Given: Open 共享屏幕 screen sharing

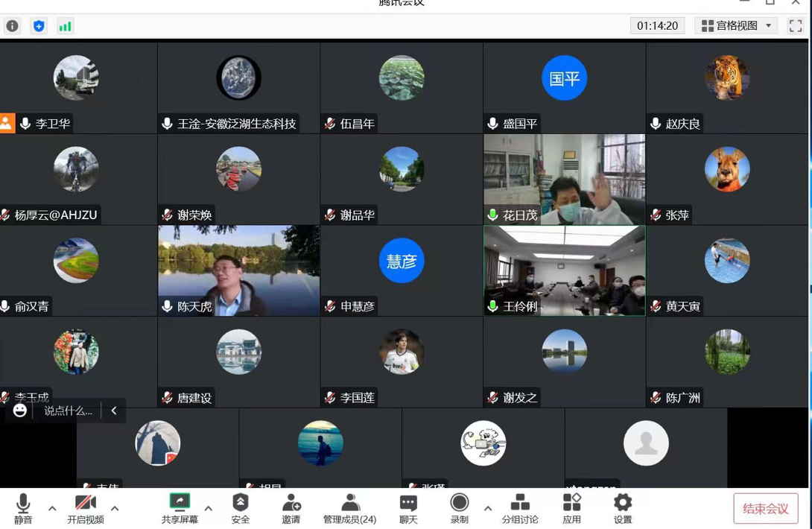Looking at the screenshot, I should [180, 508].
